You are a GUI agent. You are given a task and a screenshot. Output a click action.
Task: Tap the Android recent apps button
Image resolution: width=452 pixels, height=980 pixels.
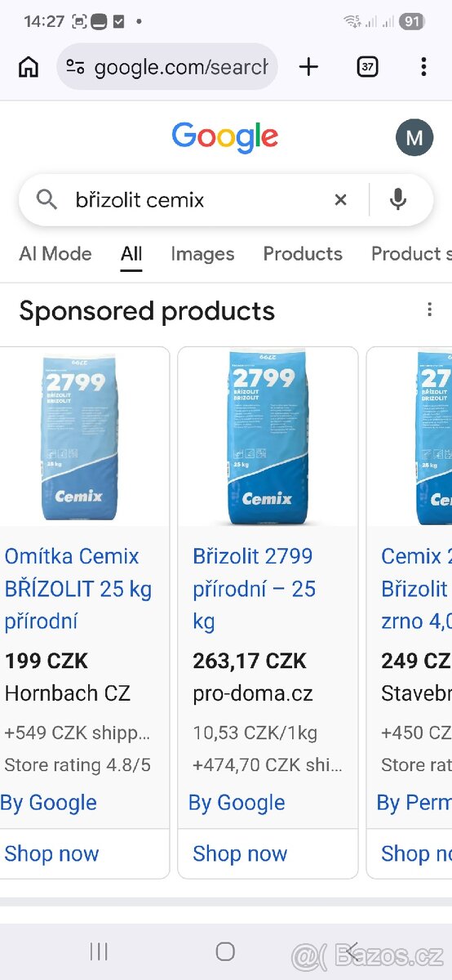click(x=99, y=951)
